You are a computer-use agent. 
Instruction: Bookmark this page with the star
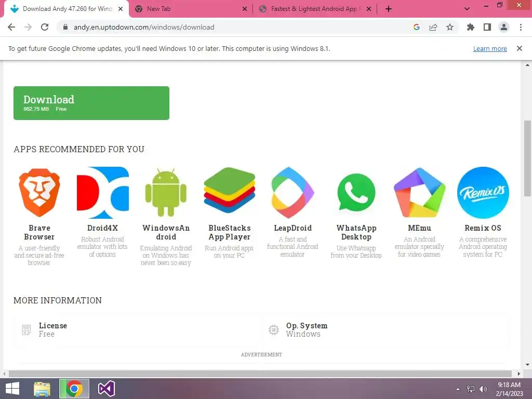450,27
